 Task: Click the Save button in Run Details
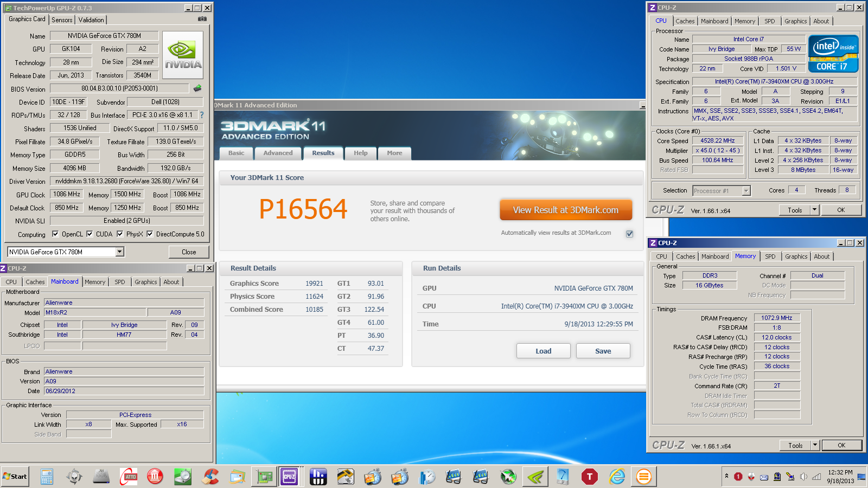coord(603,351)
